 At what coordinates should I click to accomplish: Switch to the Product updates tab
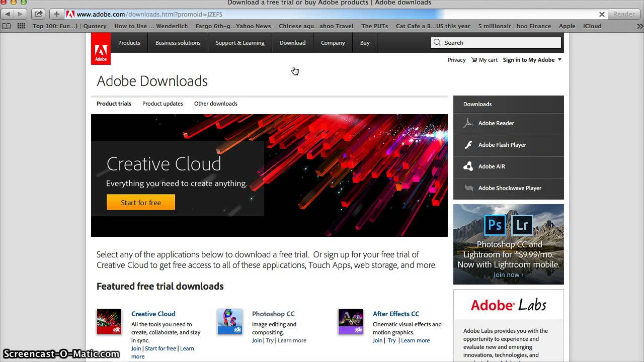(x=163, y=104)
